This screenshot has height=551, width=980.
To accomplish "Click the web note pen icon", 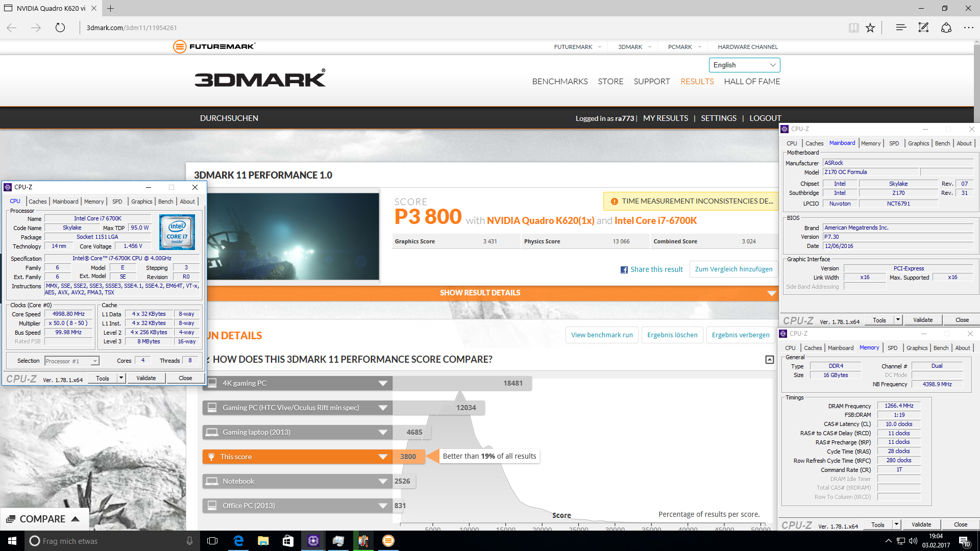I will click(x=923, y=28).
